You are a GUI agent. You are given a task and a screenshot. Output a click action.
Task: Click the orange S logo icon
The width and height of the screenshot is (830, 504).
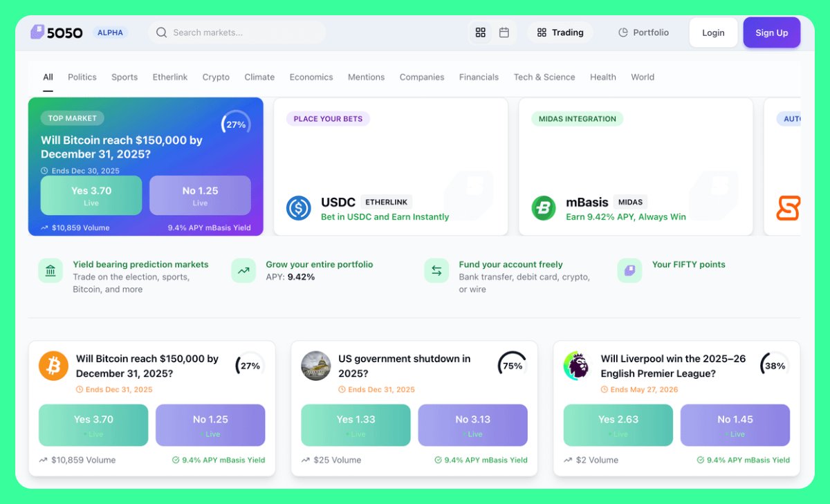tap(788, 208)
